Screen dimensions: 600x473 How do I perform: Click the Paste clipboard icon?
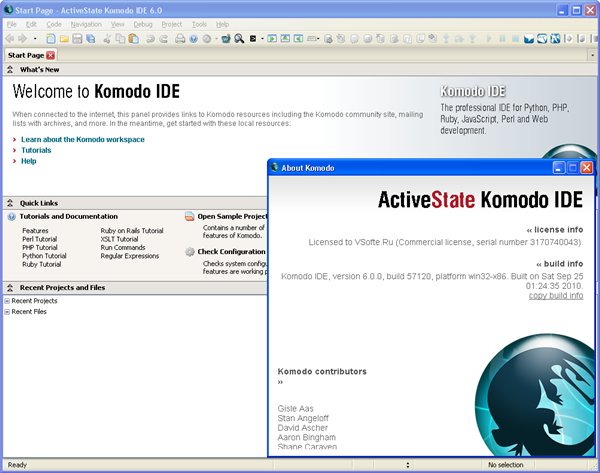pos(134,39)
